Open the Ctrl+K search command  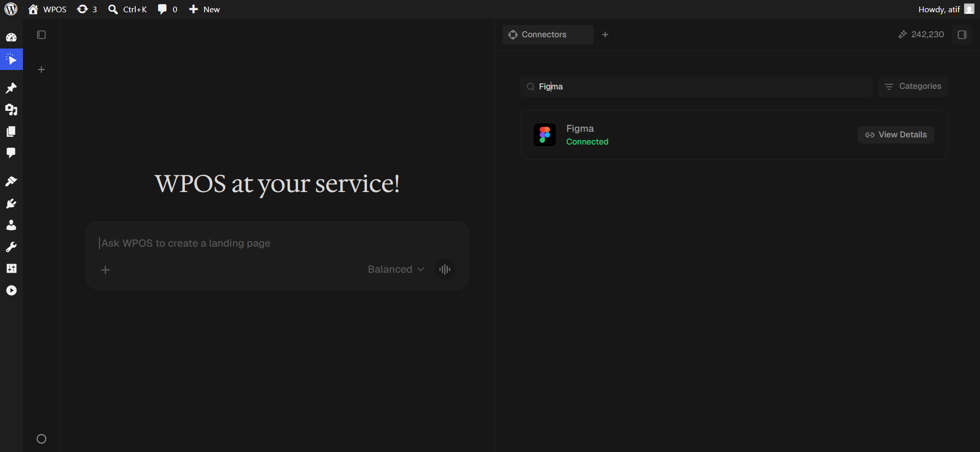point(128,9)
